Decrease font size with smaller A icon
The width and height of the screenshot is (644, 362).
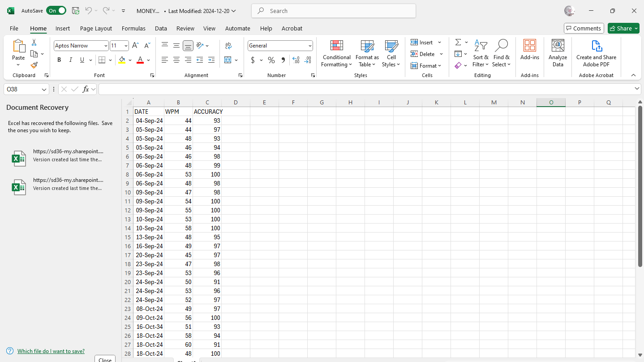(147, 46)
